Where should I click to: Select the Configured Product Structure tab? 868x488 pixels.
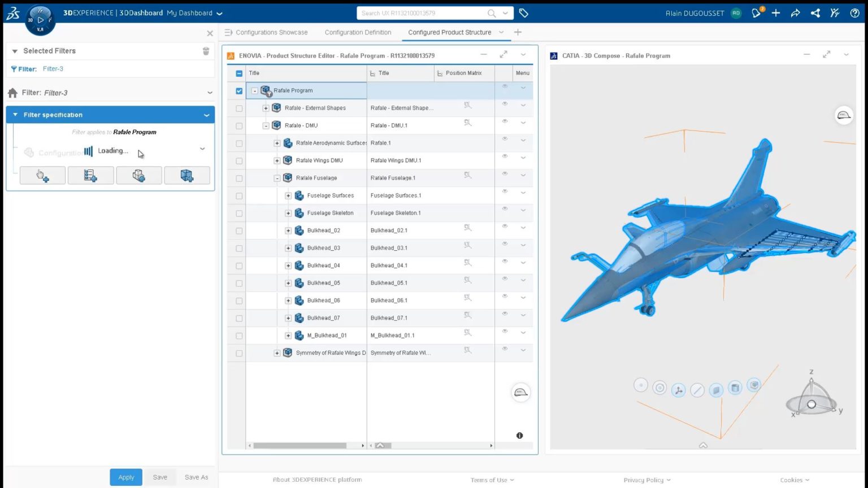(x=449, y=32)
